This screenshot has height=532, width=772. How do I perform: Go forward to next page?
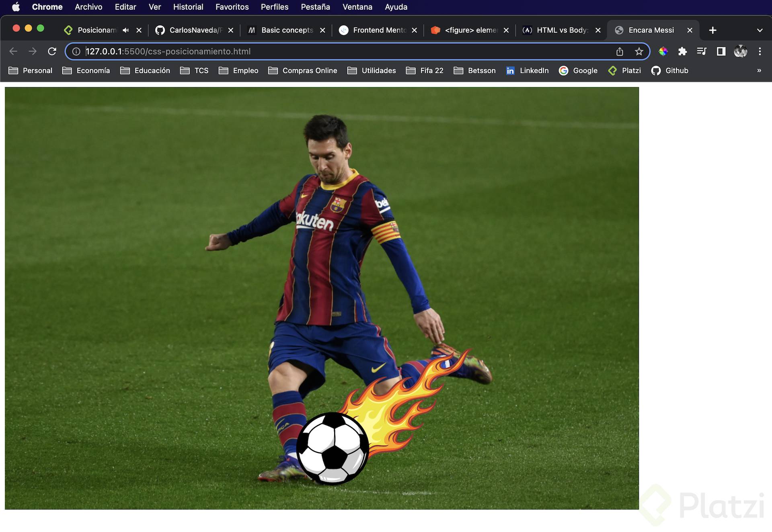click(33, 51)
